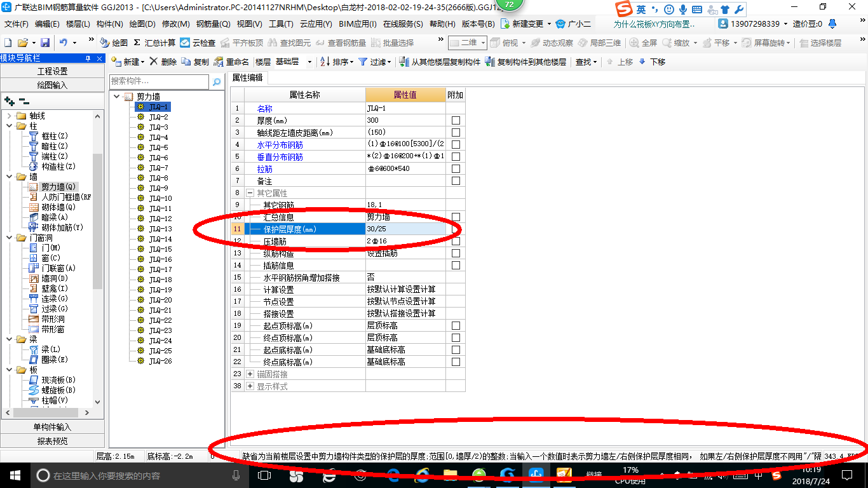Toggle 垂直分布钢筋 附加 checkbox

456,157
